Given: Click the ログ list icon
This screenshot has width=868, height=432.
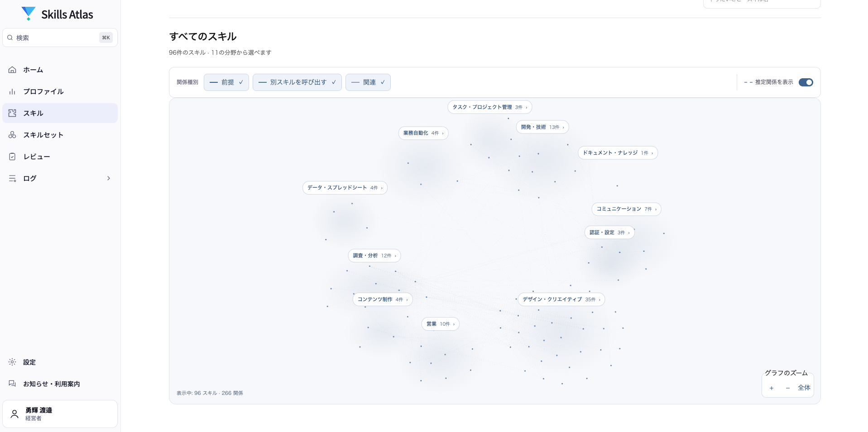Looking at the screenshot, I should 12,178.
